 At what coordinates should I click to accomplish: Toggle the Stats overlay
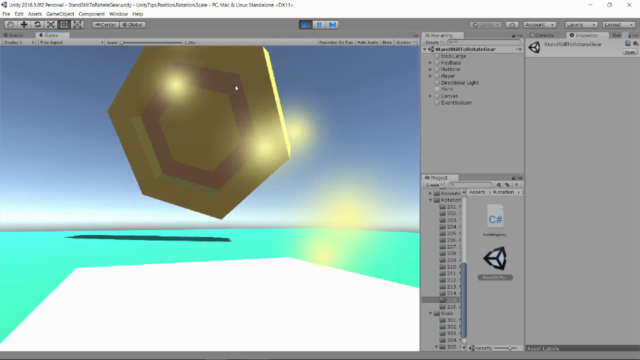point(387,42)
